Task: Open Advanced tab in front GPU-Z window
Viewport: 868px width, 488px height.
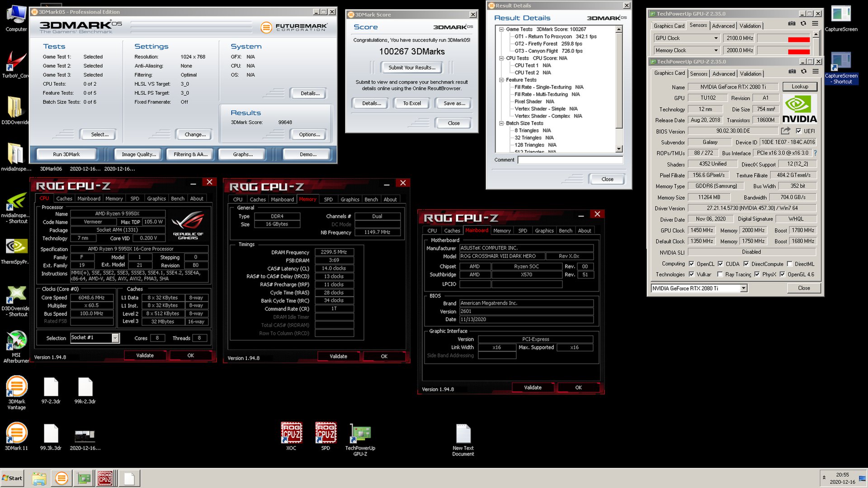Action: [723, 74]
